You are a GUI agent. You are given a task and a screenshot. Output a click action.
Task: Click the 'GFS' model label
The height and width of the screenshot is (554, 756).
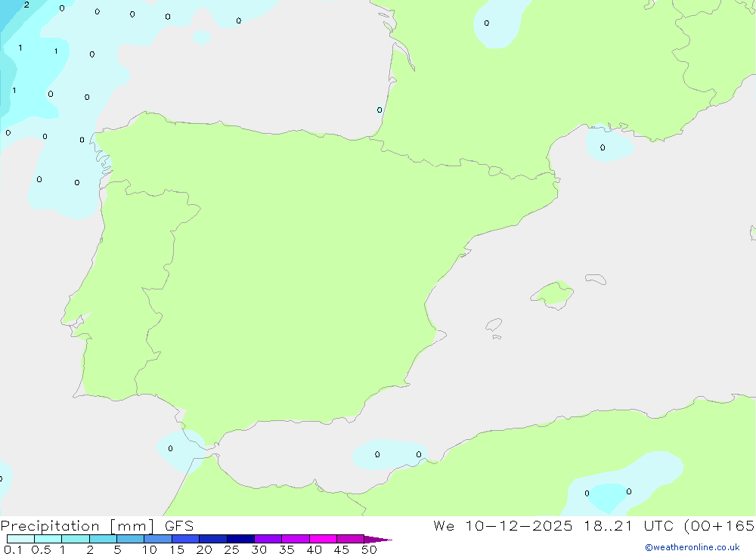(179, 526)
